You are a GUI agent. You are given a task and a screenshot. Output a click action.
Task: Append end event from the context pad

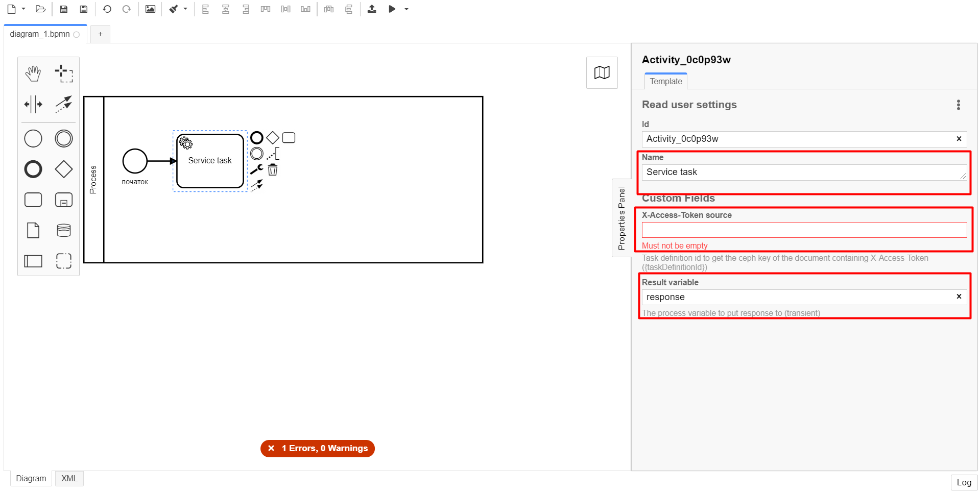[x=257, y=138]
